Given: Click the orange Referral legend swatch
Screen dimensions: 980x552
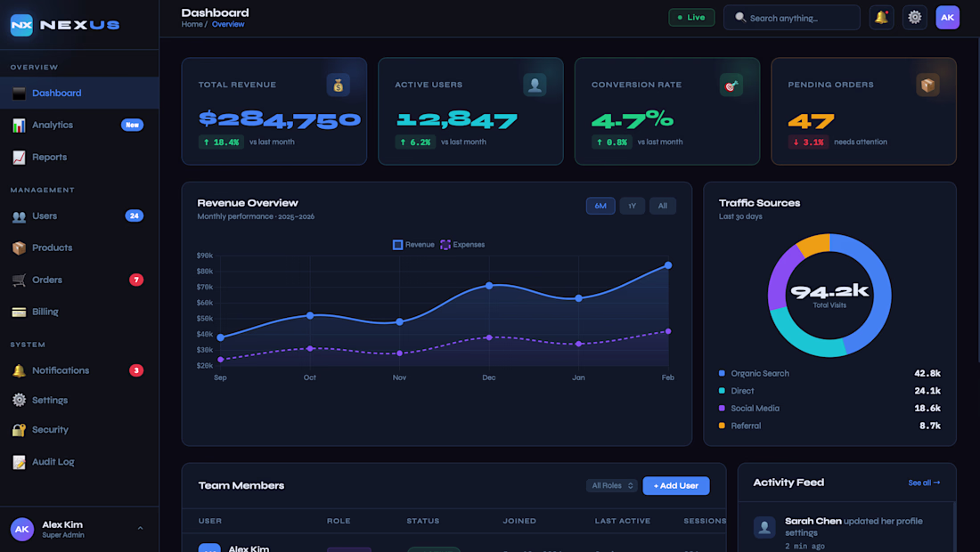Looking at the screenshot, I should pos(722,426).
